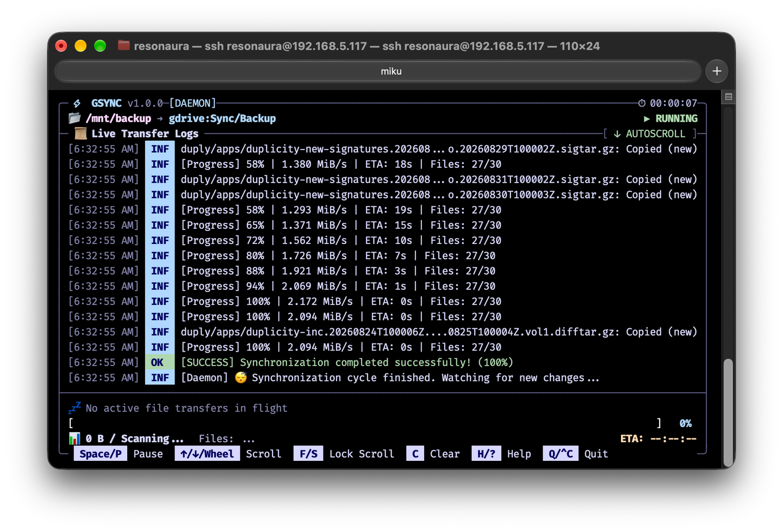Click the 20260829T100002Z sigtar.gz log line
The image size is (783, 532).
coord(439,149)
